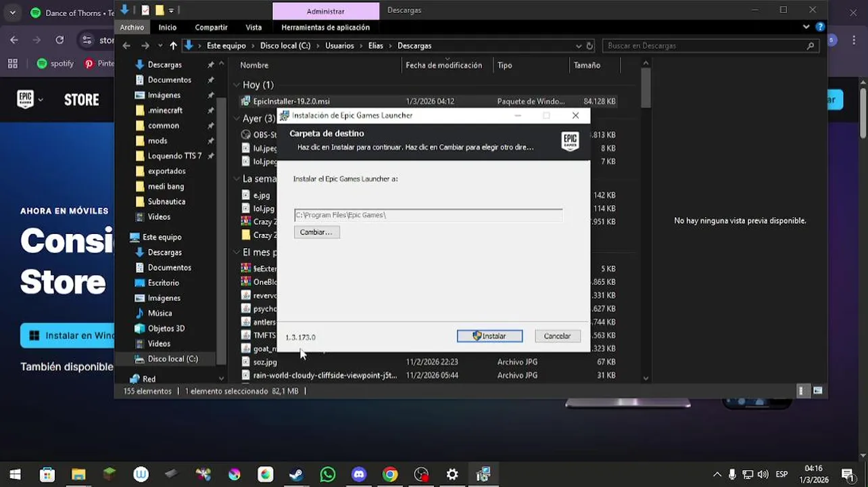Screen dimensions: 868x487
Task: Click the Windows Start button
Action: tap(15, 474)
